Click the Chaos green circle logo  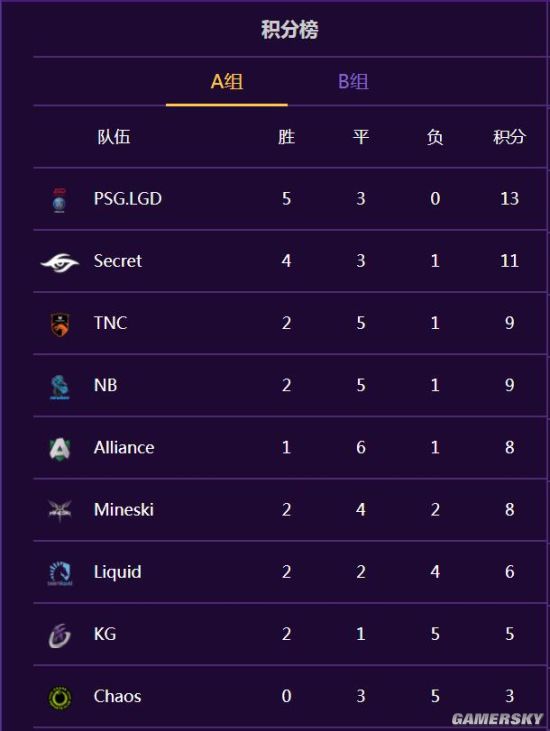click(x=60, y=698)
